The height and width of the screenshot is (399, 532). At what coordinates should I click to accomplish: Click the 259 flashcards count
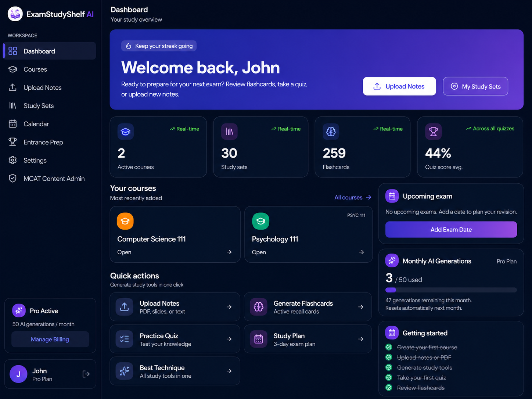click(x=334, y=153)
